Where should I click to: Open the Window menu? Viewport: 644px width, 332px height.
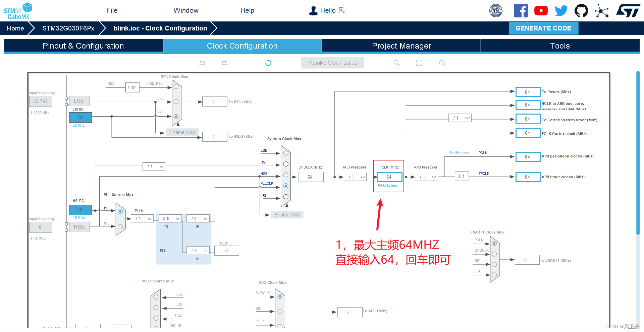186,10
